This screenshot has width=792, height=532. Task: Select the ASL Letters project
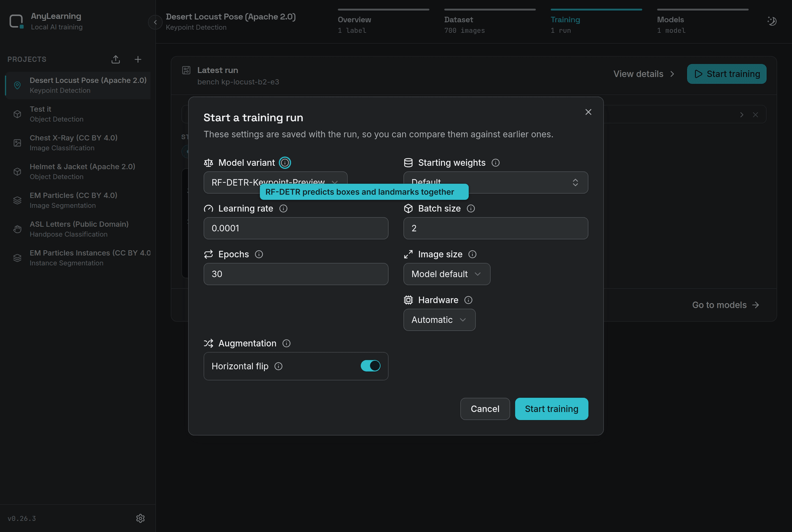(x=78, y=229)
